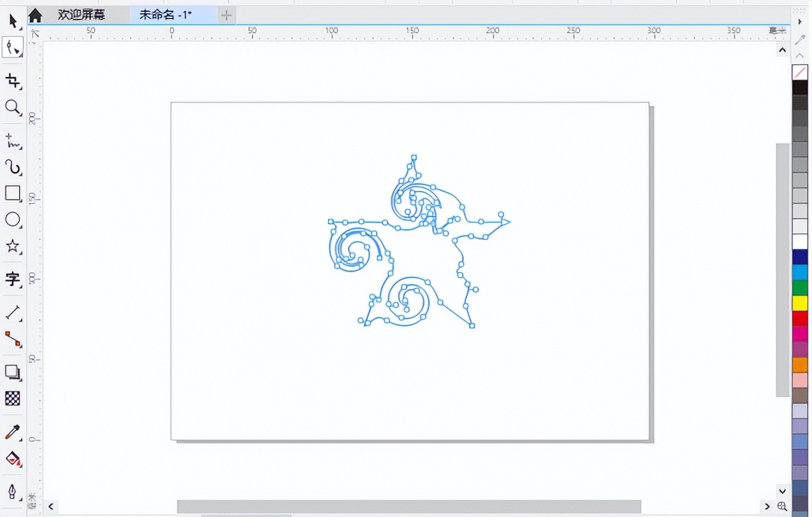
Task: Select the Dimension line tool
Action: tap(13, 312)
